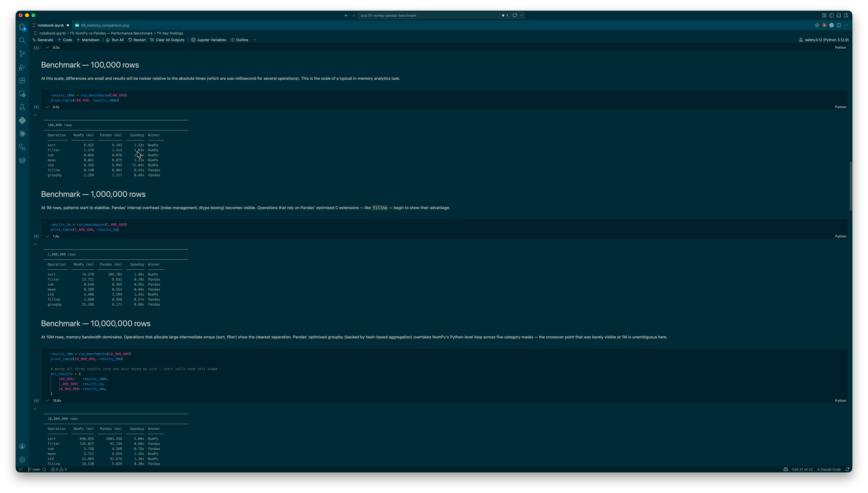Add a new Markdown cell
Image resolution: width=868 pixels, height=493 pixels.
coord(88,40)
